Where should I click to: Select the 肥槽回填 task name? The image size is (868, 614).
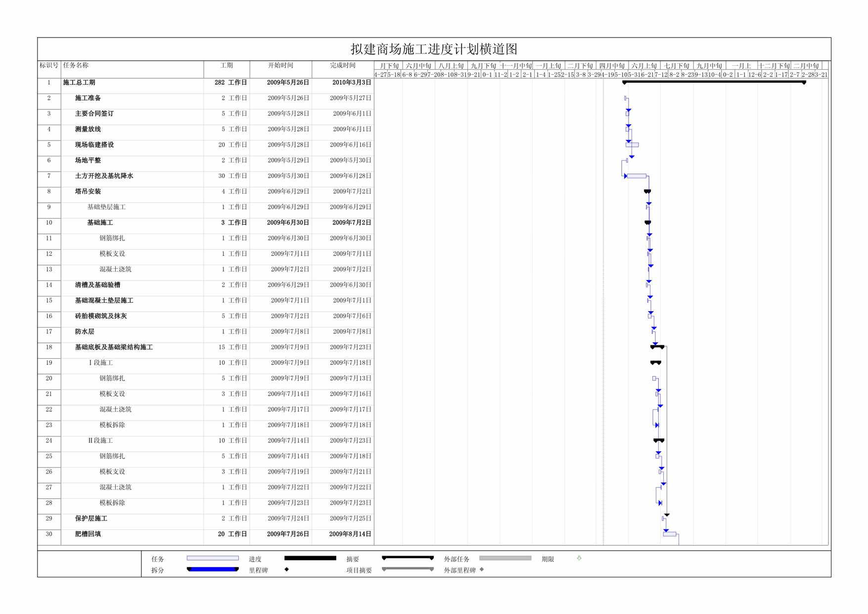click(x=88, y=534)
